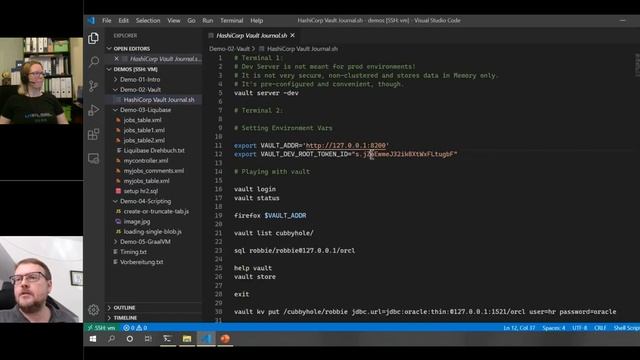
Task: Open the Manage gear menu
Action: tap(93, 310)
